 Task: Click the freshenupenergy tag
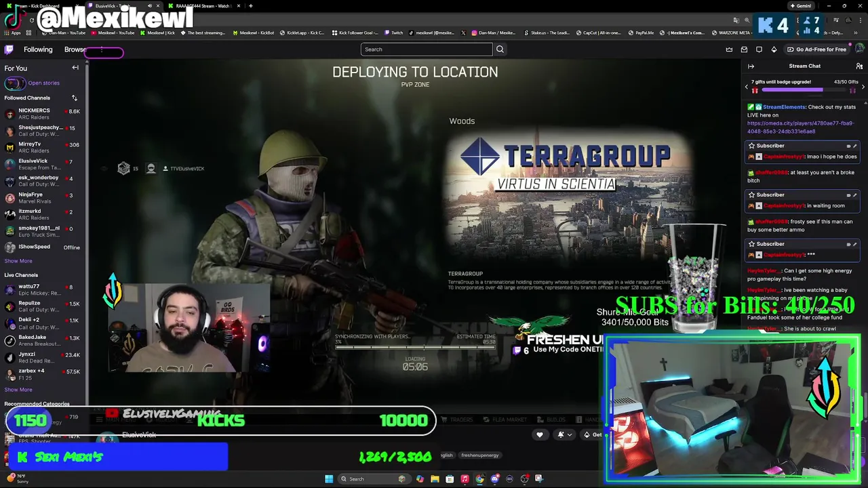click(x=480, y=455)
